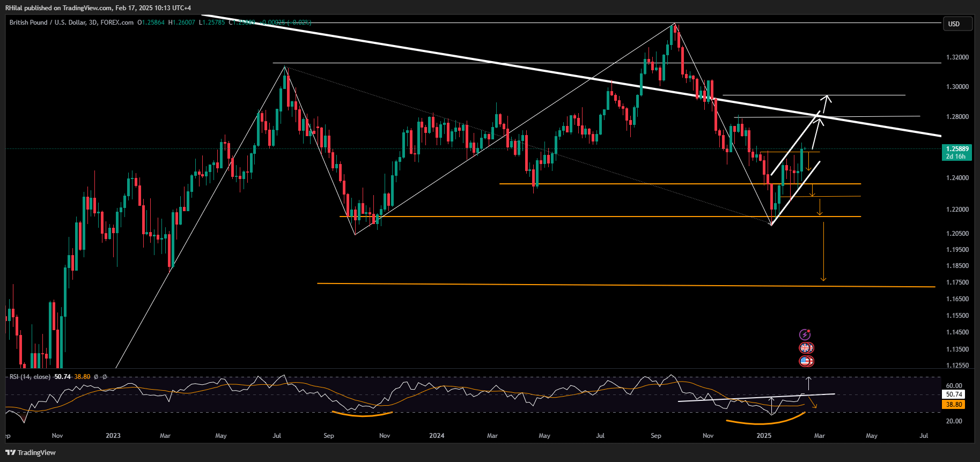This screenshot has height=462, width=980.
Task: Click the 1.13500 price axis label
Action: [957, 349]
